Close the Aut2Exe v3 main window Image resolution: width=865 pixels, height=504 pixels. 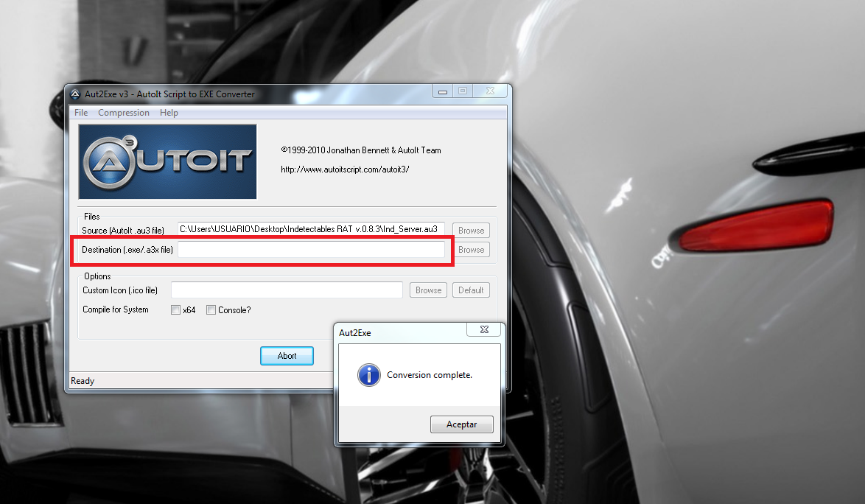click(490, 91)
